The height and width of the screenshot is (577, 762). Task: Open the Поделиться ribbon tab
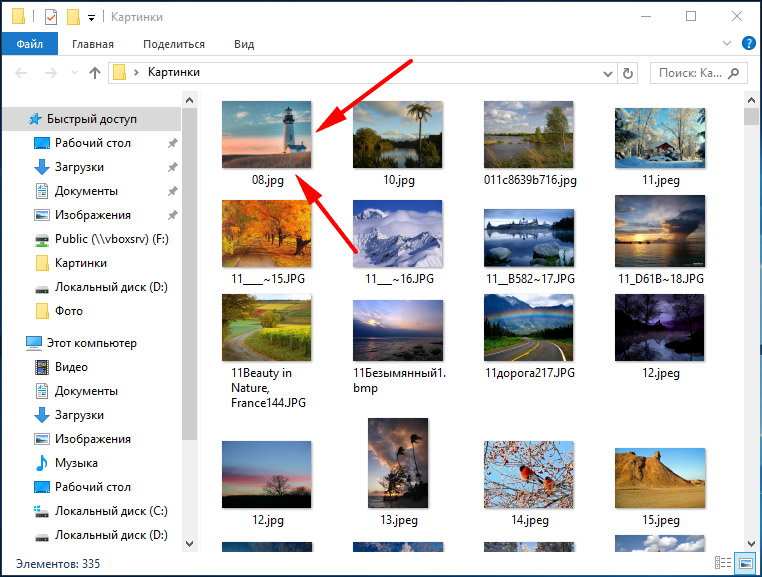click(x=174, y=44)
